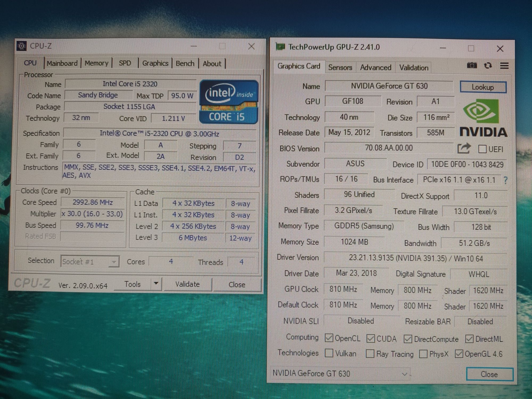Click the Max TDP value 95.0 W

(x=182, y=96)
